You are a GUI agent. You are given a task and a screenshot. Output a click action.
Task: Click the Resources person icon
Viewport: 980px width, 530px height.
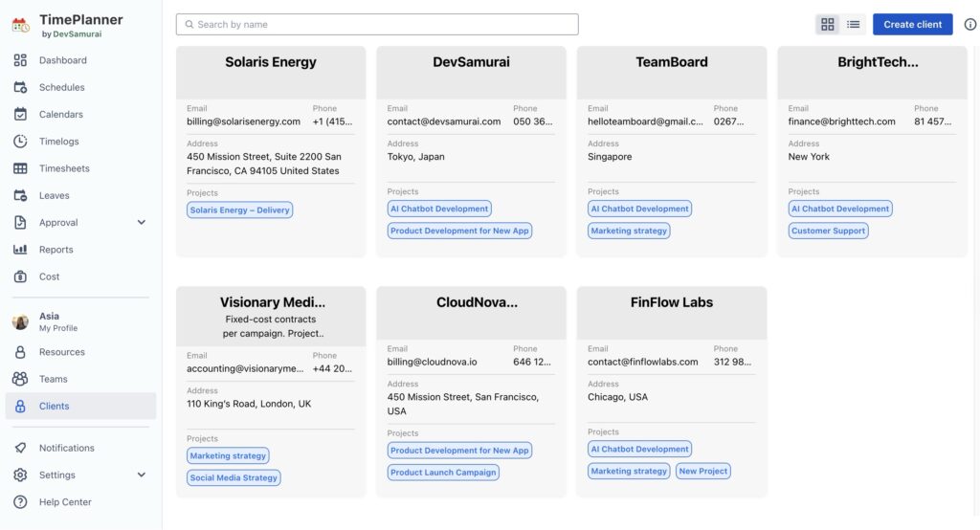point(20,352)
